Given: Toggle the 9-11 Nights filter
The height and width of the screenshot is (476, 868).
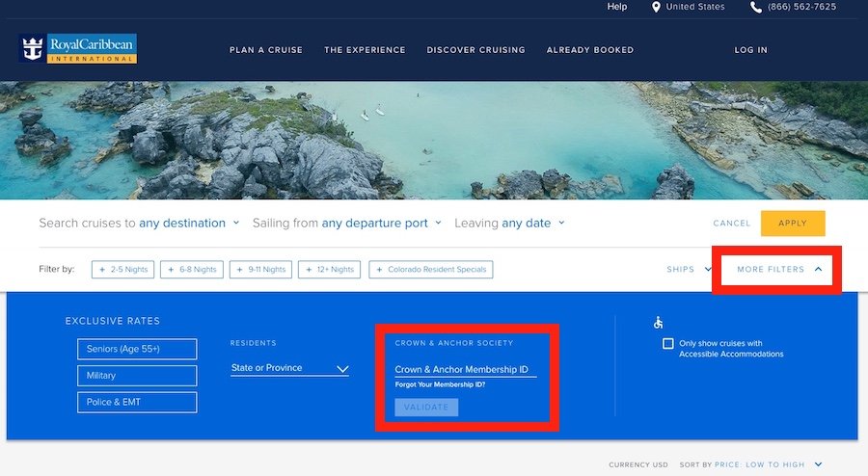Looking at the screenshot, I should 260,269.
